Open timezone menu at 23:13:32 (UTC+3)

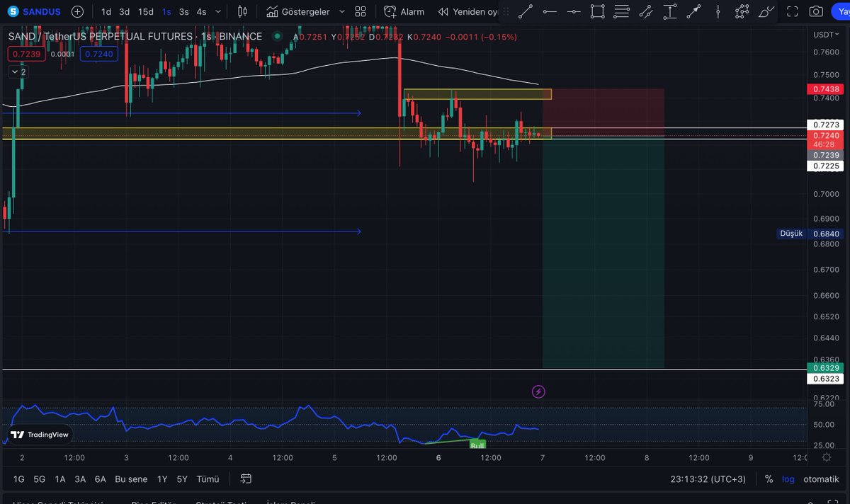point(708,479)
